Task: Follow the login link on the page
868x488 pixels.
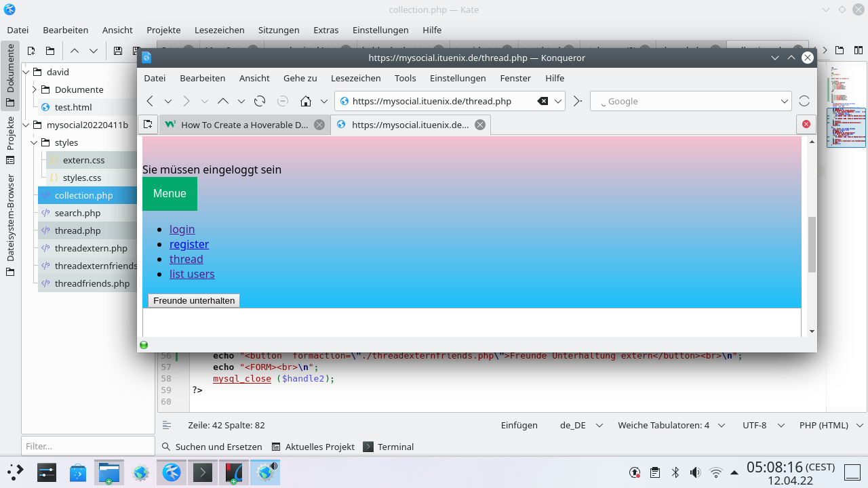Action: (x=182, y=229)
